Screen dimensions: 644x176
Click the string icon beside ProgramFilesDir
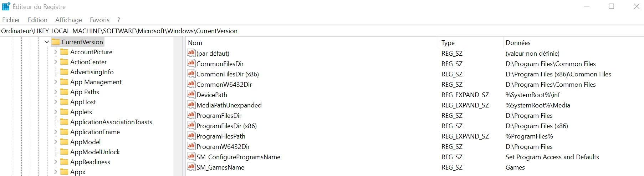(x=191, y=115)
